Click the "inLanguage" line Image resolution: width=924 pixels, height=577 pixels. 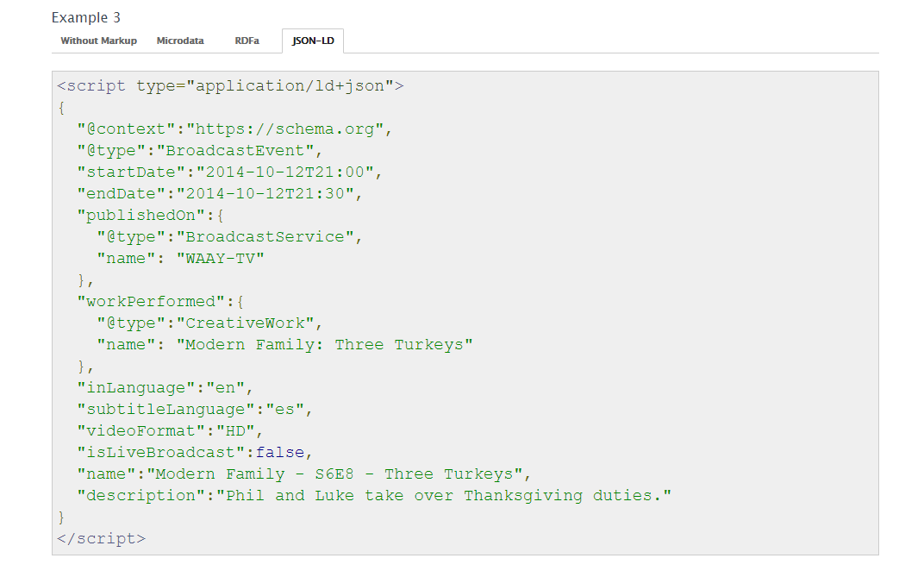tap(165, 388)
